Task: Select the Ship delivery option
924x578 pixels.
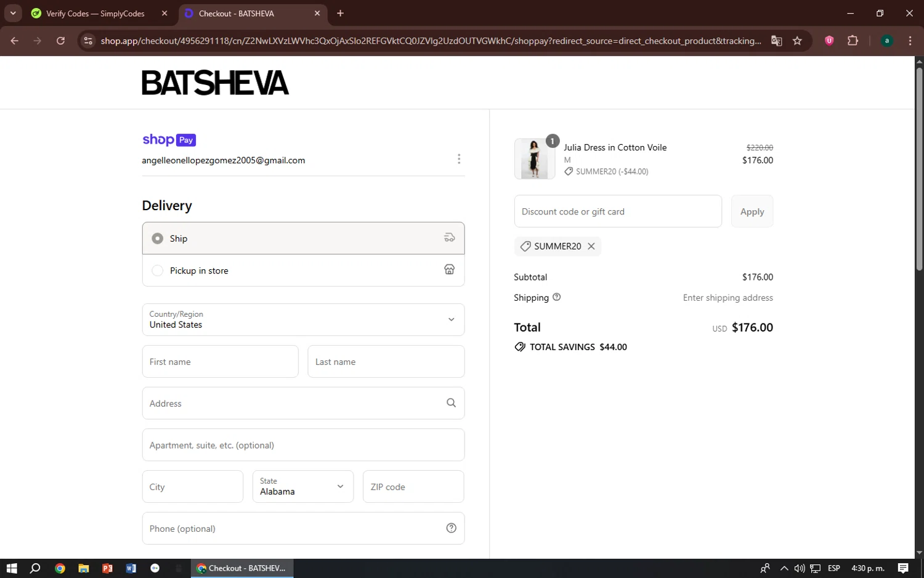Action: (x=303, y=238)
